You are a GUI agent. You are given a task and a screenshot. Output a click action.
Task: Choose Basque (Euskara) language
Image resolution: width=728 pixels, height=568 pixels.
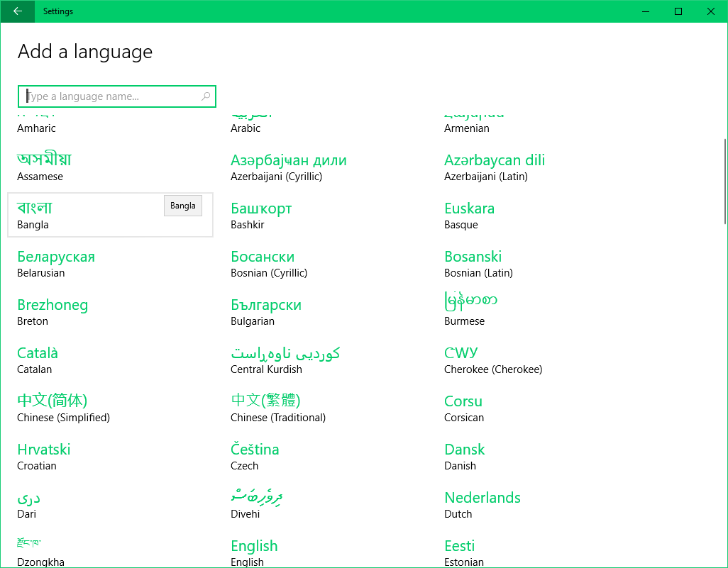pyautogui.click(x=469, y=215)
